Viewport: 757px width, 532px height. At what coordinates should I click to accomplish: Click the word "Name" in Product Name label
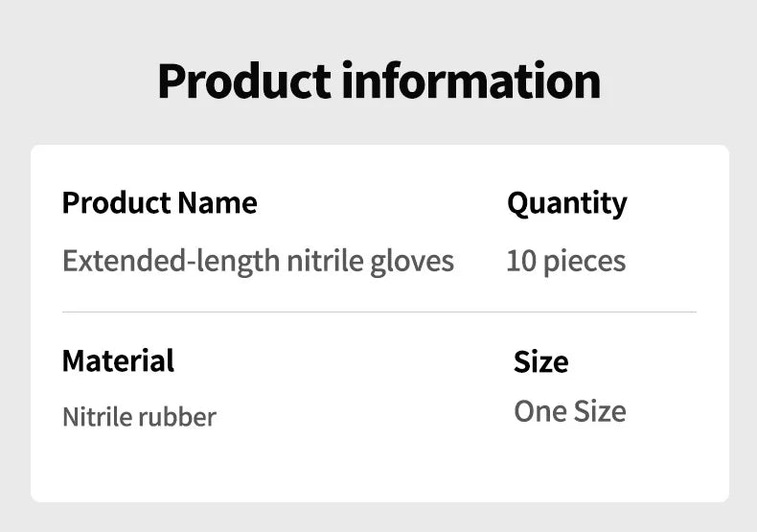[x=217, y=203]
